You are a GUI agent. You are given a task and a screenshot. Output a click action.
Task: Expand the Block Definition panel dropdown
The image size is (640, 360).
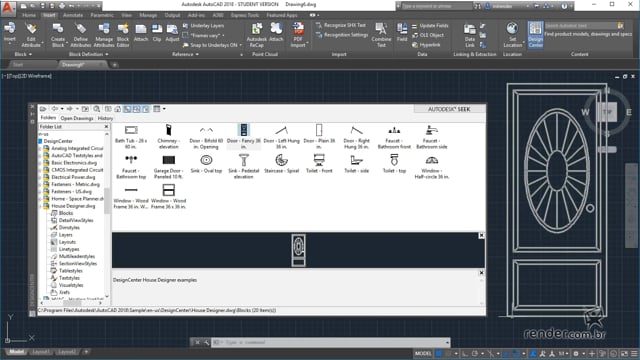88,54
